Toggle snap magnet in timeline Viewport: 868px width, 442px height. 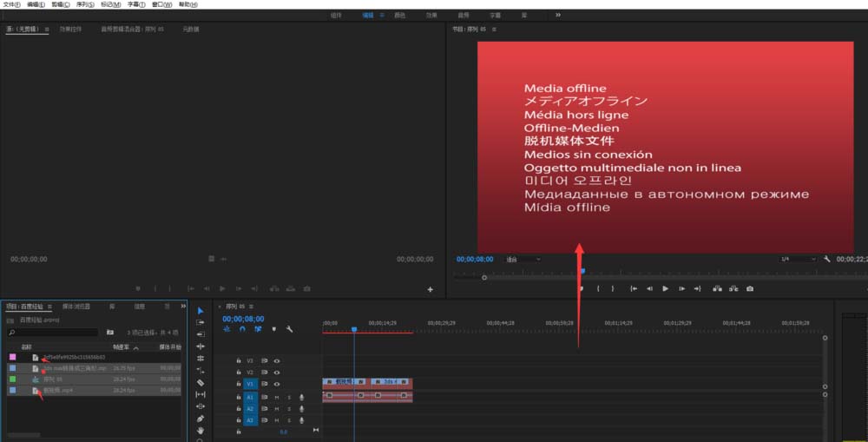point(242,329)
